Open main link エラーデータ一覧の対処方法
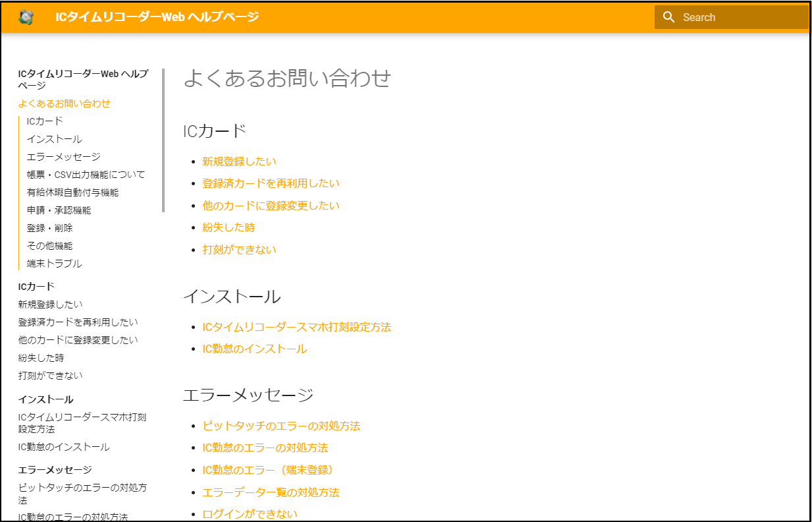This screenshot has width=812, height=522. [x=271, y=492]
